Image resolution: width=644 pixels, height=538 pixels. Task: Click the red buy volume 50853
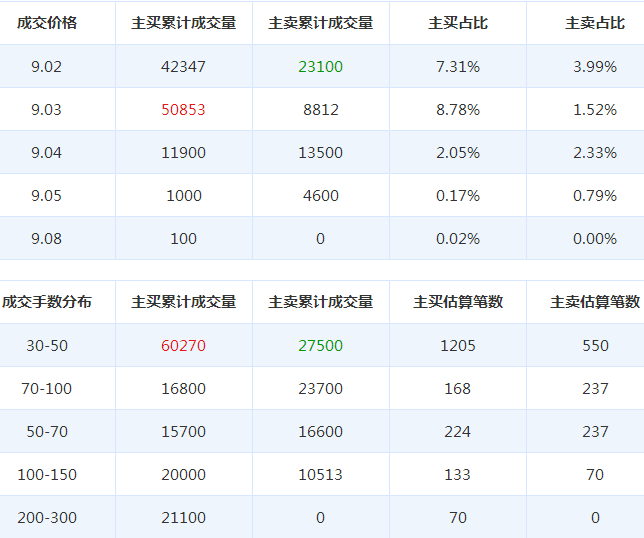pos(183,110)
